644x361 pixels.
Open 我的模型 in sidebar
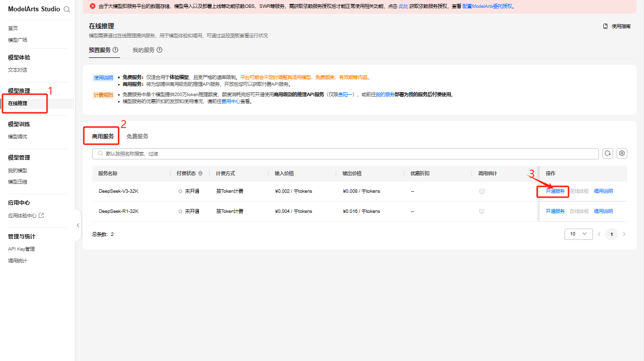pos(18,171)
